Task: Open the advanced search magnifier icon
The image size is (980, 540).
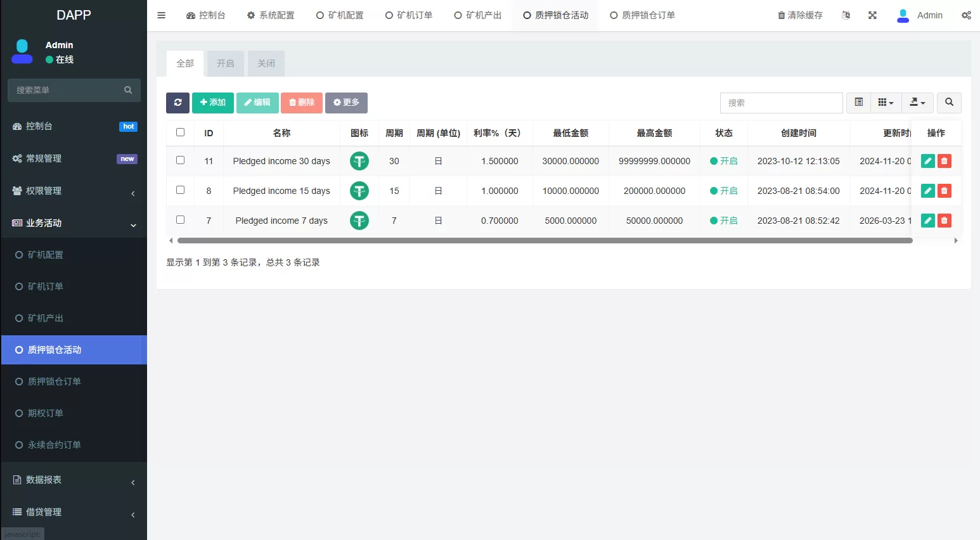Action: click(x=949, y=102)
